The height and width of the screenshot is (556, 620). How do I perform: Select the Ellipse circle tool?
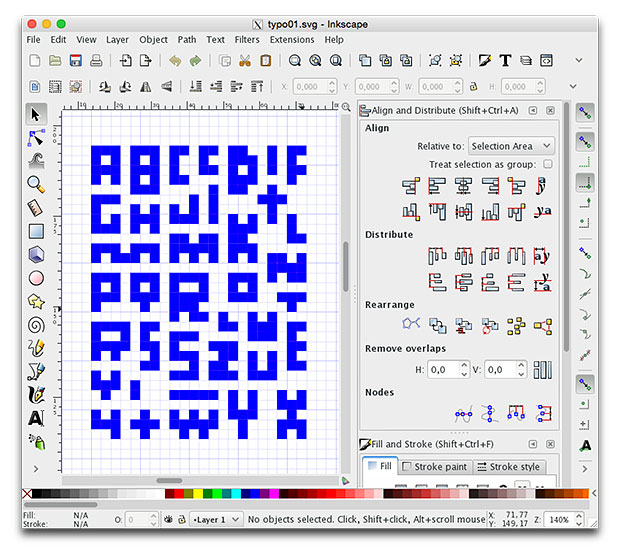[x=36, y=278]
